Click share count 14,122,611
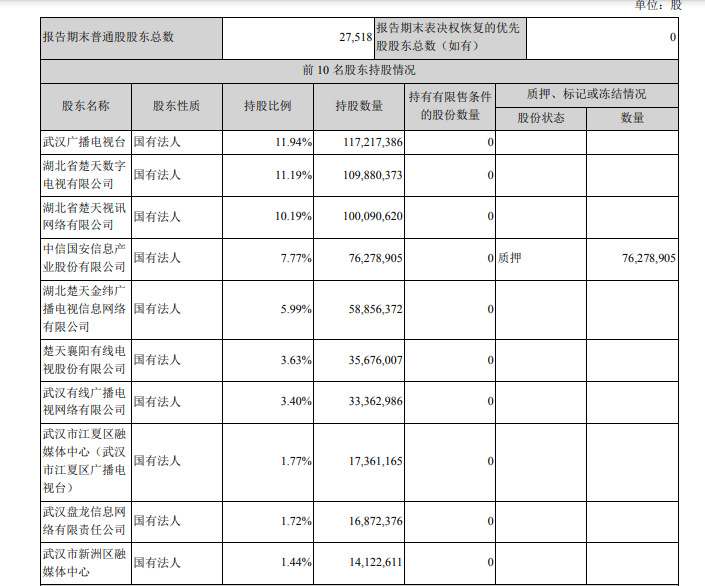The height and width of the screenshot is (586, 705). 375,563
